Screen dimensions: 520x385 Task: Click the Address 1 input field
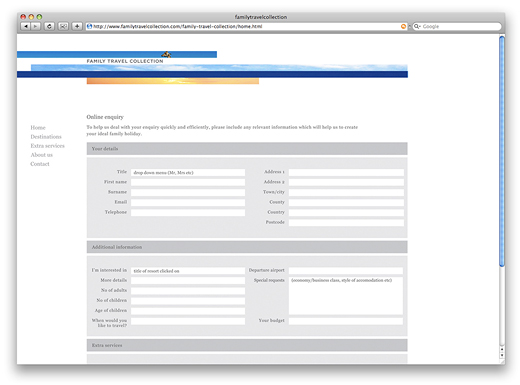(346, 172)
